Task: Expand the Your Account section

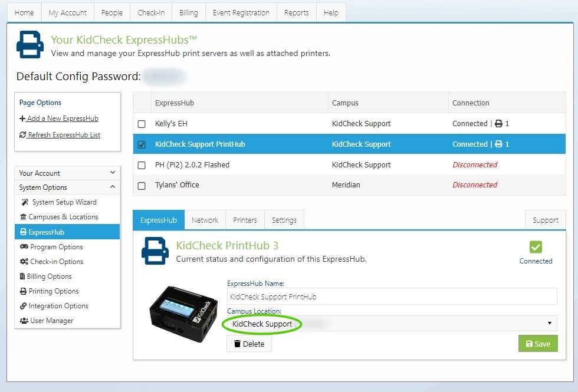Action: tap(67, 173)
